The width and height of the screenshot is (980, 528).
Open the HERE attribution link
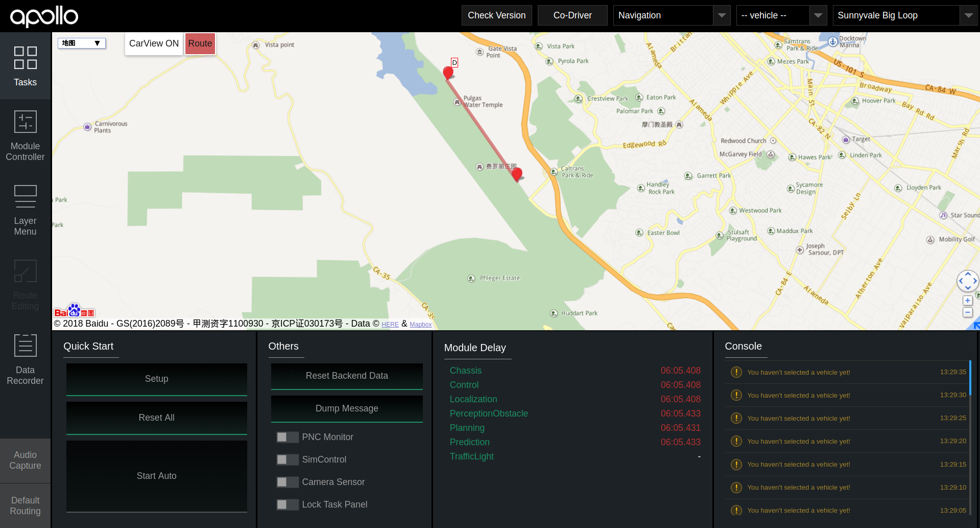click(390, 325)
